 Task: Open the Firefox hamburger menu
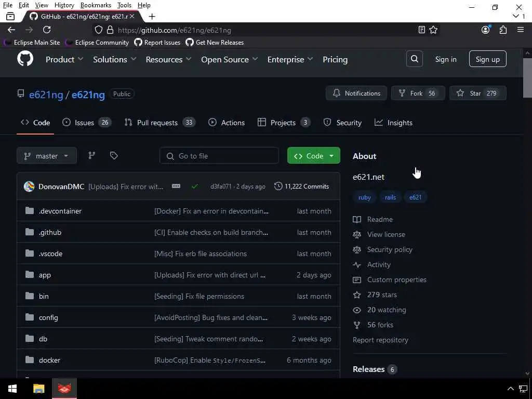coord(521,30)
